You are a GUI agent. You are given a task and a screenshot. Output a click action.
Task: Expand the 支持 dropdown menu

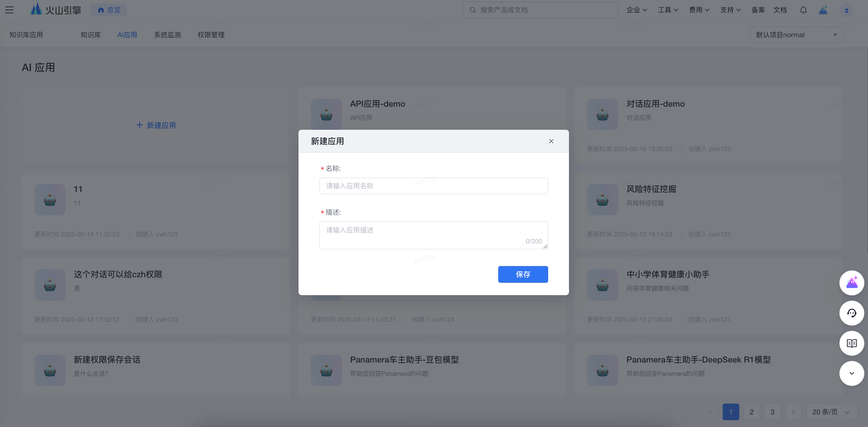pyautogui.click(x=730, y=10)
